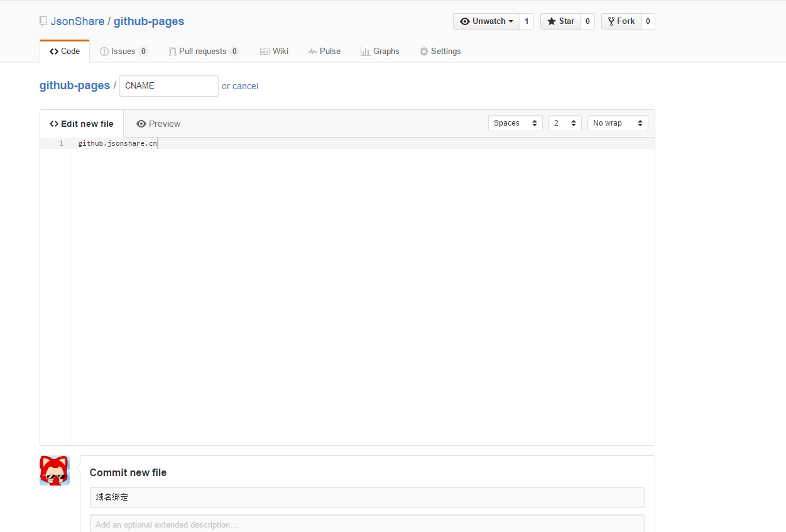Click the code icon on Edit new file tab
The height and width of the screenshot is (532, 786).
point(54,124)
